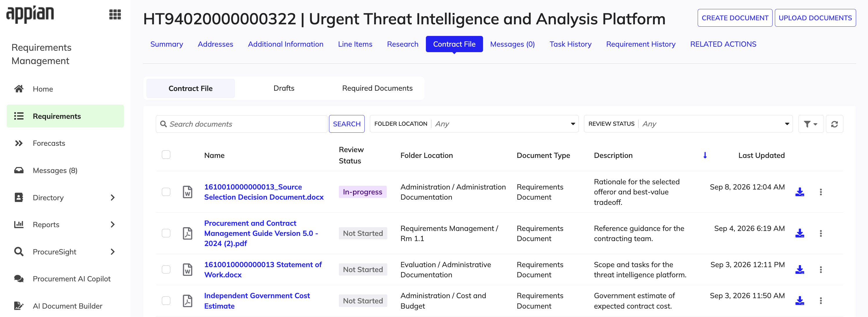Switch to the Drafts sub-tab

click(284, 88)
